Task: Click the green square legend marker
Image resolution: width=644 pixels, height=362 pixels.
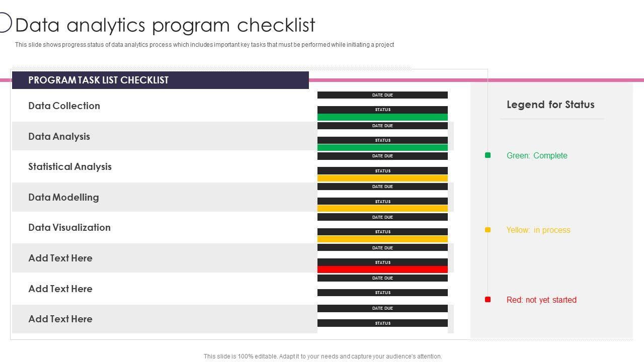Action: click(488, 155)
